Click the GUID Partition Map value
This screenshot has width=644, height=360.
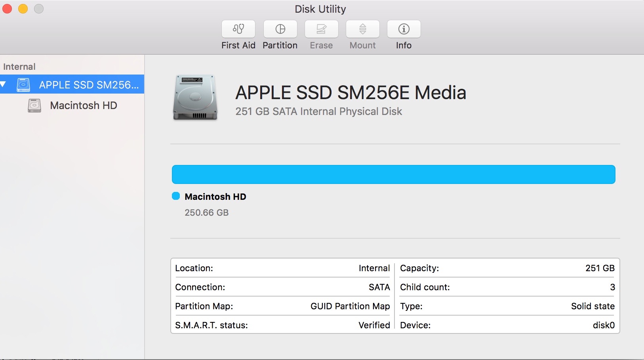350,306
